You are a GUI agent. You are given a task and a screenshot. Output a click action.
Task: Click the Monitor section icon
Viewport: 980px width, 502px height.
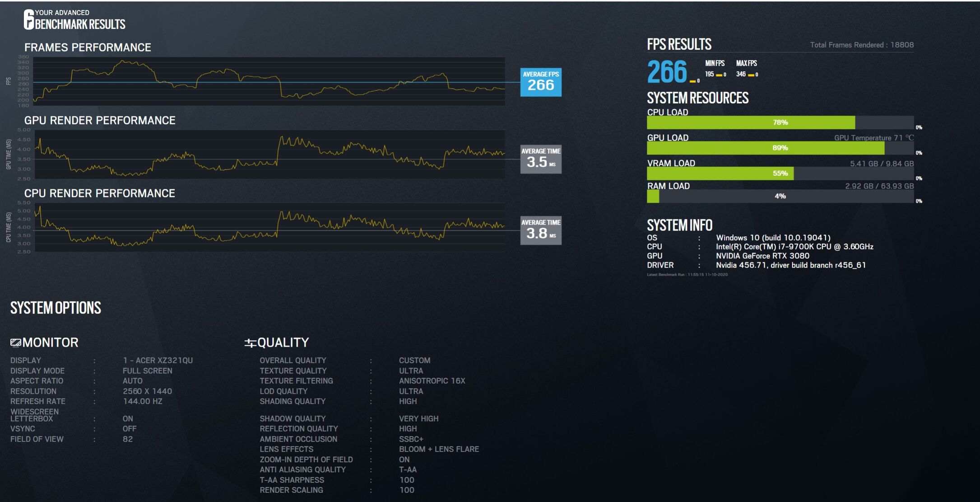coord(16,343)
